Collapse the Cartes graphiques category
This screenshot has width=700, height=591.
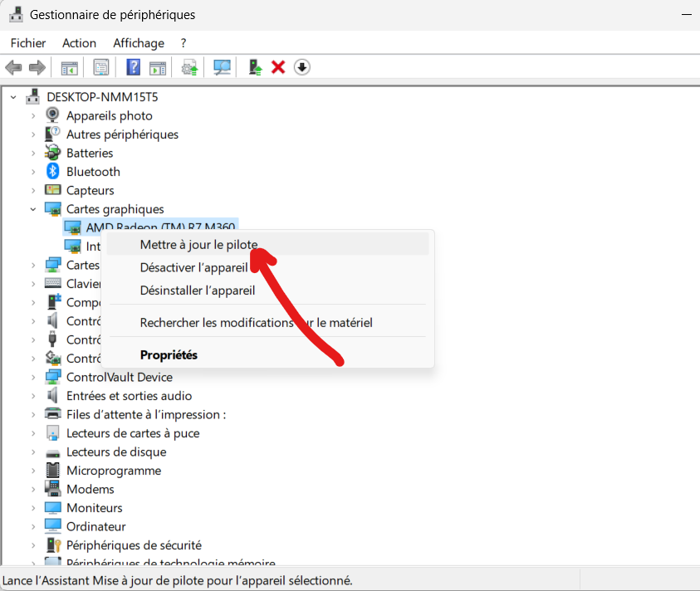pos(32,208)
